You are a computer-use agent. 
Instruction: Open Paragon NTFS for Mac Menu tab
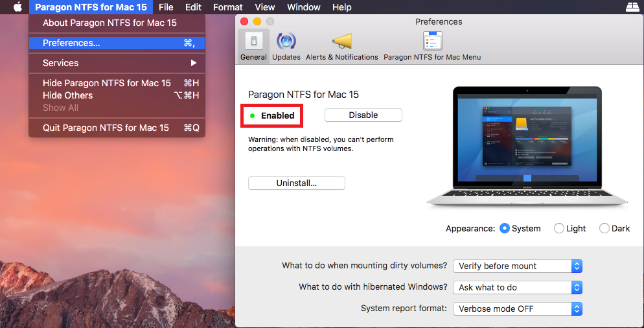[x=432, y=46]
